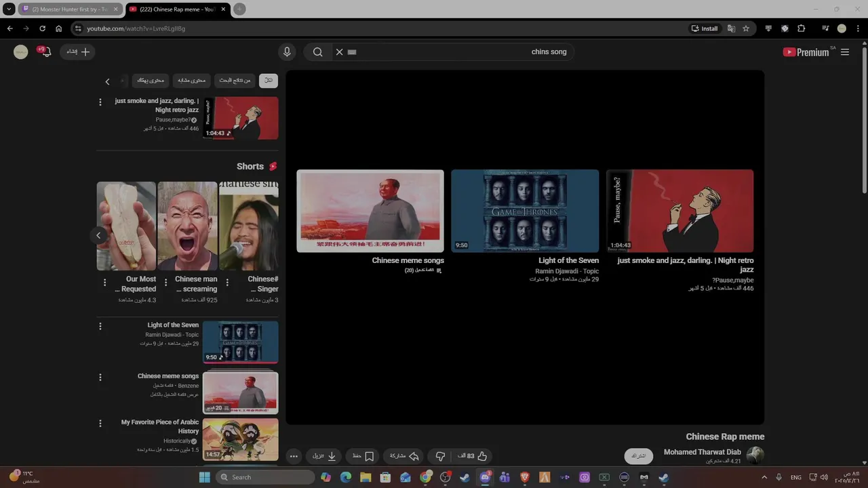Select the 'All' filter chip
The width and height of the screenshot is (868, 488).
pos(269,80)
